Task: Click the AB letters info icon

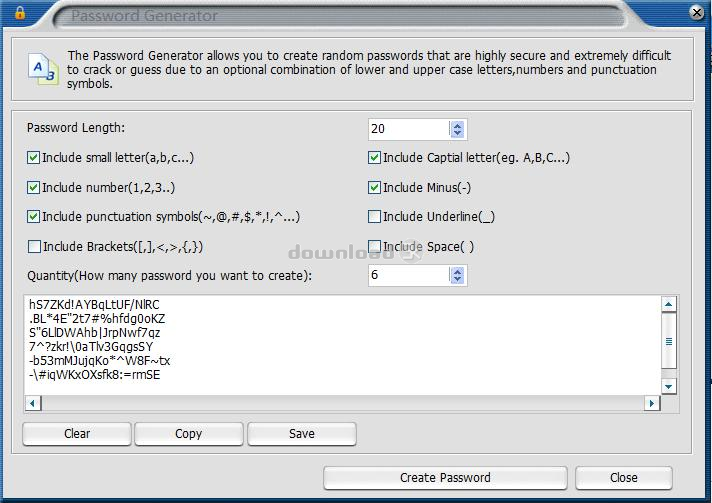Action: (44, 69)
